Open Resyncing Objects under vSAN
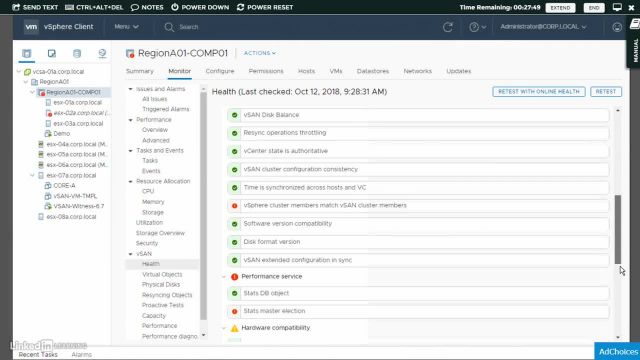Viewport: 640px width, 360px height. pyautogui.click(x=167, y=295)
